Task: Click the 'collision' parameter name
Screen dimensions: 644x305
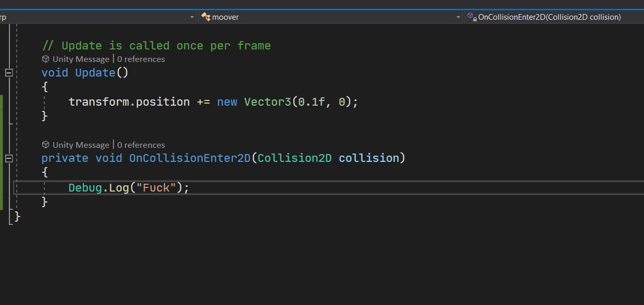Action: coord(369,158)
